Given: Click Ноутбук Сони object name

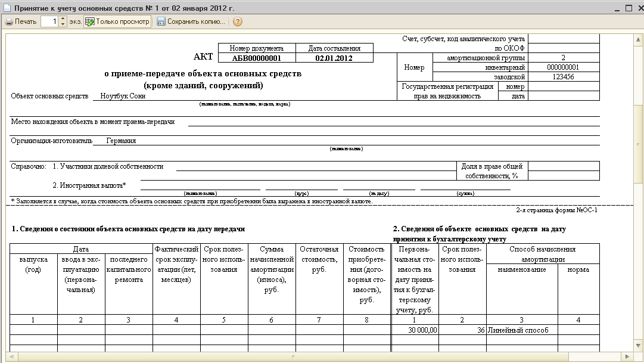Looking at the screenshot, I should pos(123,96).
